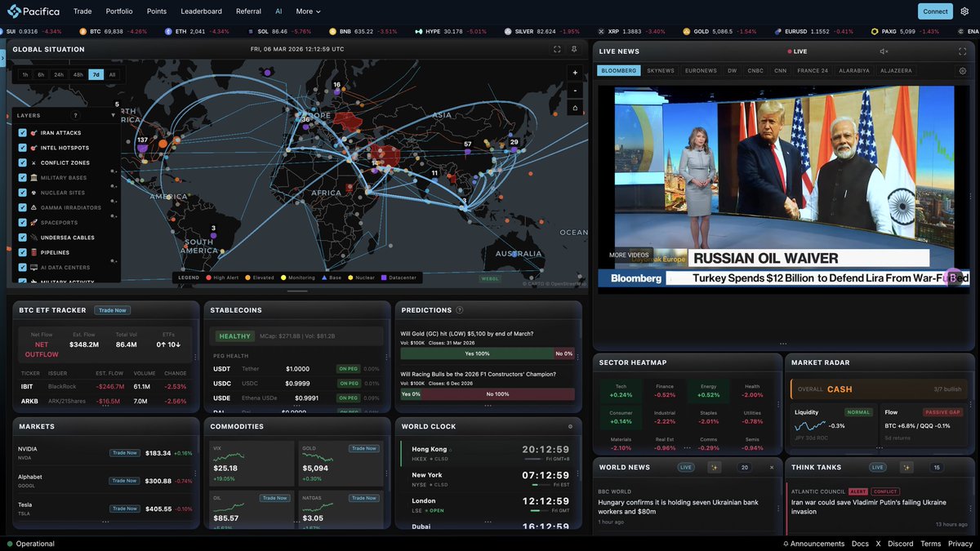Expand Global Situation map to fullscreen
Viewport: 980px width, 551px height.
(x=557, y=49)
